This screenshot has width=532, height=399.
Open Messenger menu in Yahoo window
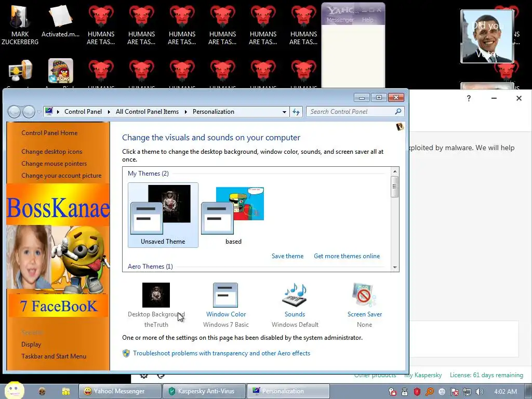tap(340, 20)
